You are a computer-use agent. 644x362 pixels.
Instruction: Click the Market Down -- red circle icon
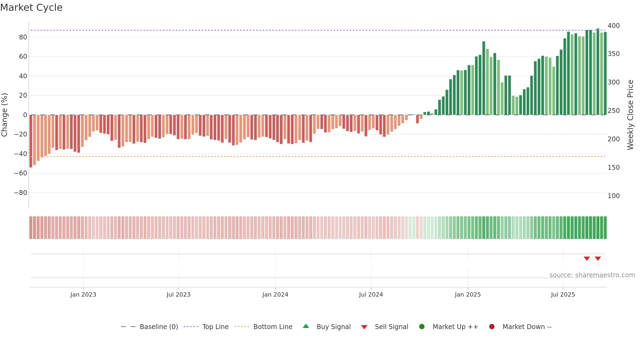(x=492, y=327)
